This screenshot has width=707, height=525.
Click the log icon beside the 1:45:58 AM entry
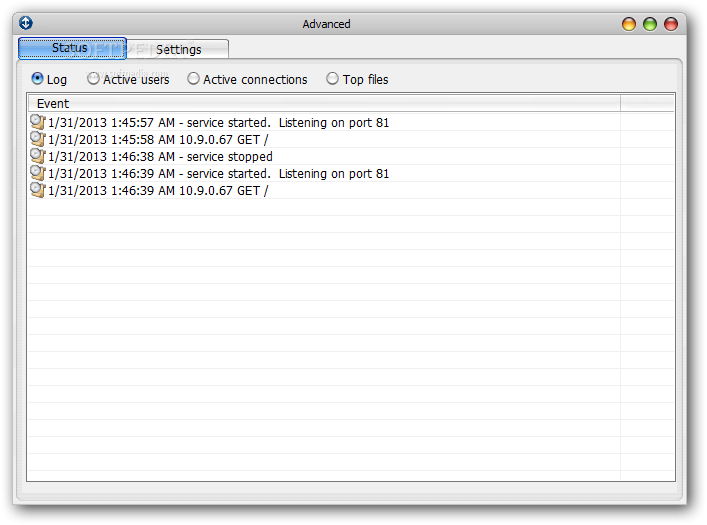(37, 139)
